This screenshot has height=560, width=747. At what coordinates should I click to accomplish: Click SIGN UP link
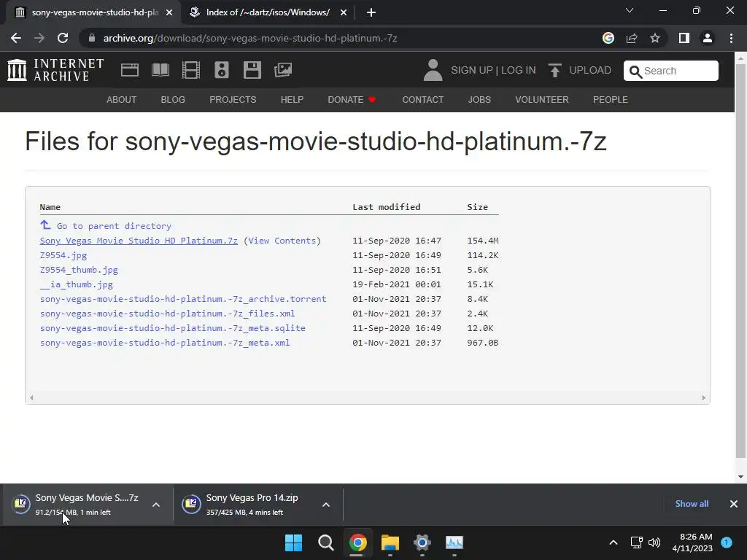tap(472, 70)
